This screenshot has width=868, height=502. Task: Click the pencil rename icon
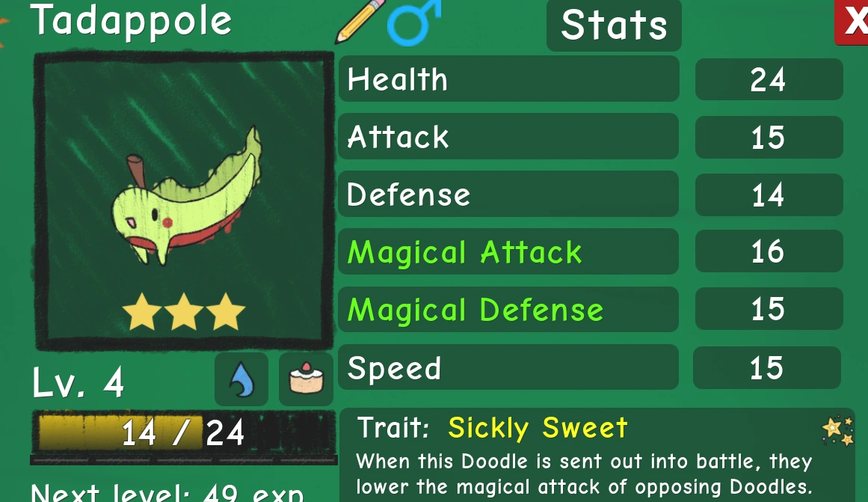(360, 20)
